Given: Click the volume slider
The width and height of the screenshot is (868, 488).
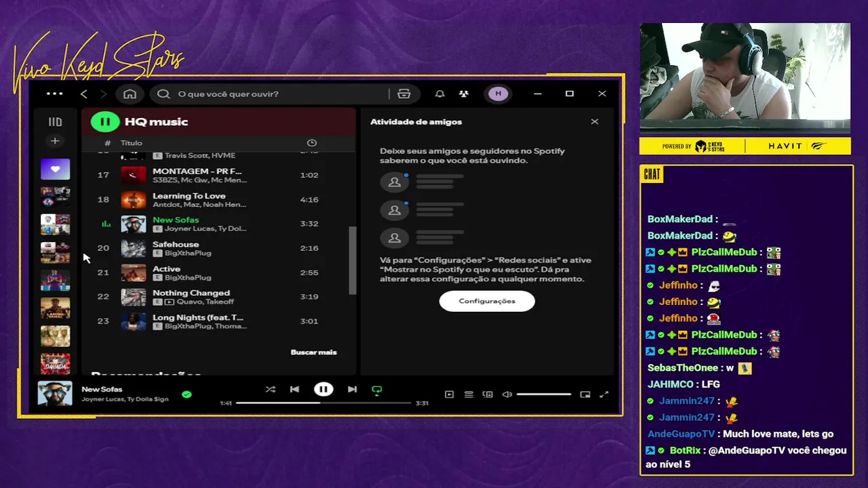Looking at the screenshot, I should click(x=544, y=394).
